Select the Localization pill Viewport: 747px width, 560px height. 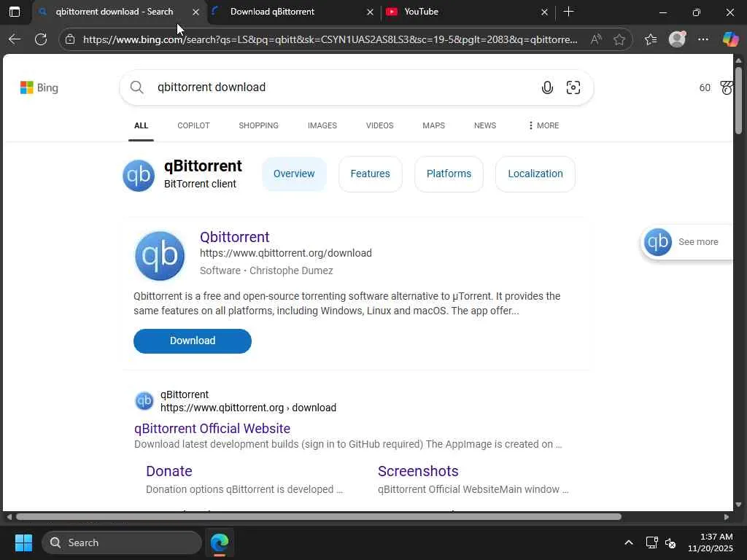[x=535, y=174]
